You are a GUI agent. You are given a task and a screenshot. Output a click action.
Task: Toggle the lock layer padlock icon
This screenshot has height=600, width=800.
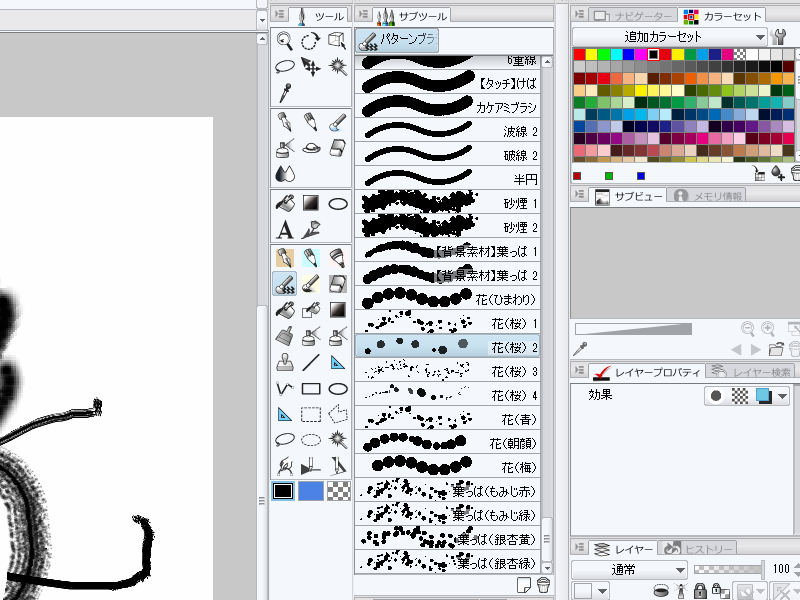(x=701, y=591)
